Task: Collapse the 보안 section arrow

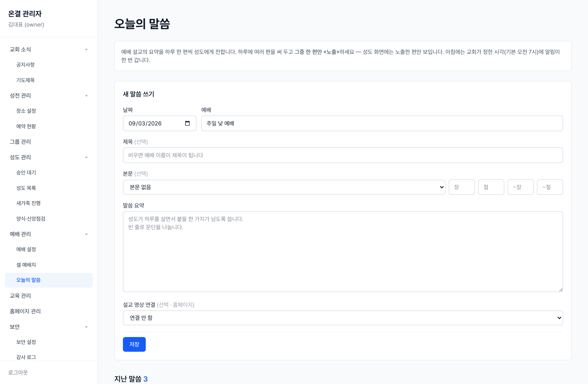Action: tap(87, 327)
